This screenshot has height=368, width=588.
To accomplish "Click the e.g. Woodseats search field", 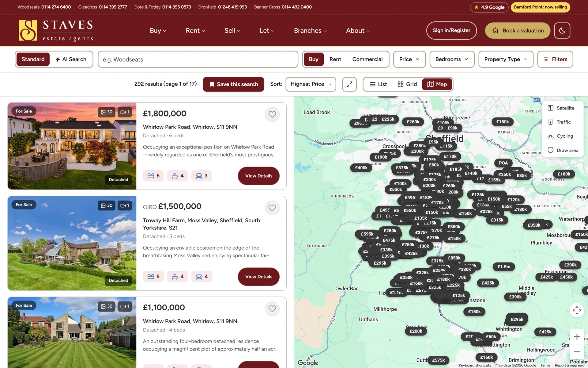I will (198, 59).
